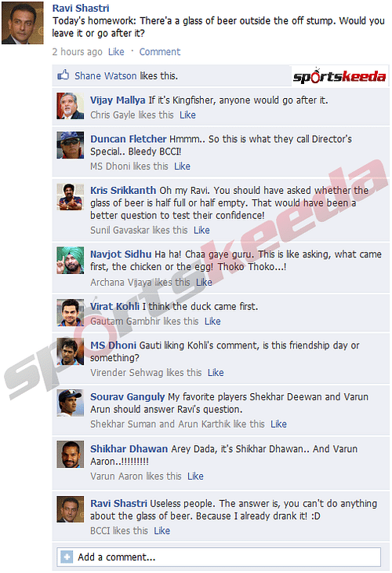Click Sourav Ganguly's avatar picture

[71, 403]
